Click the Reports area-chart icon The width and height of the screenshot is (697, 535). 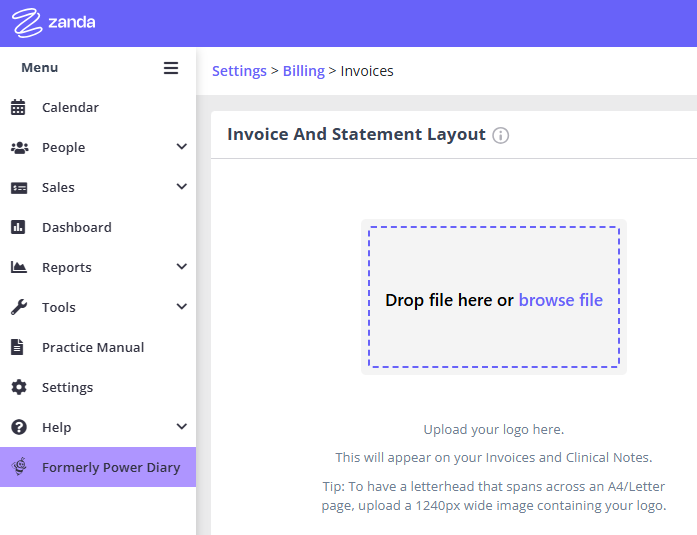point(19,267)
